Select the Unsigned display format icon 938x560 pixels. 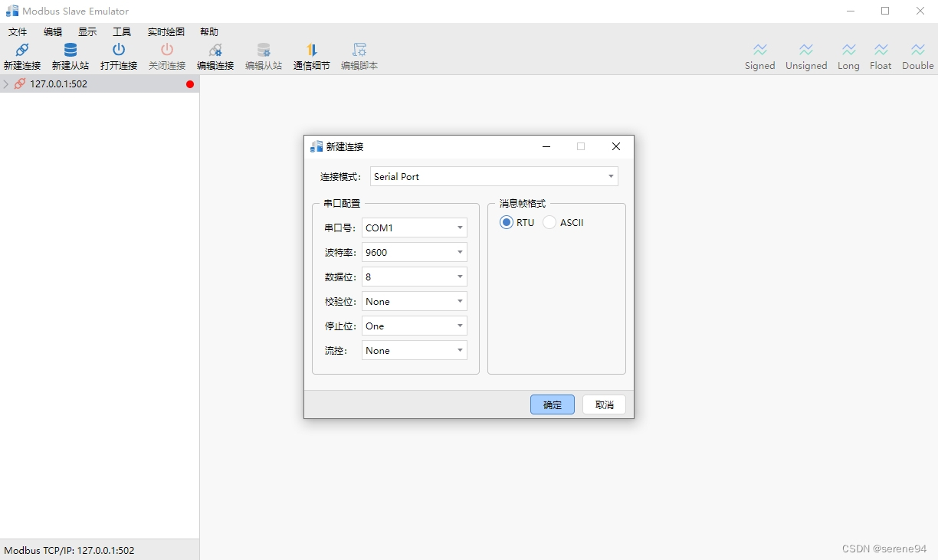coord(806,50)
